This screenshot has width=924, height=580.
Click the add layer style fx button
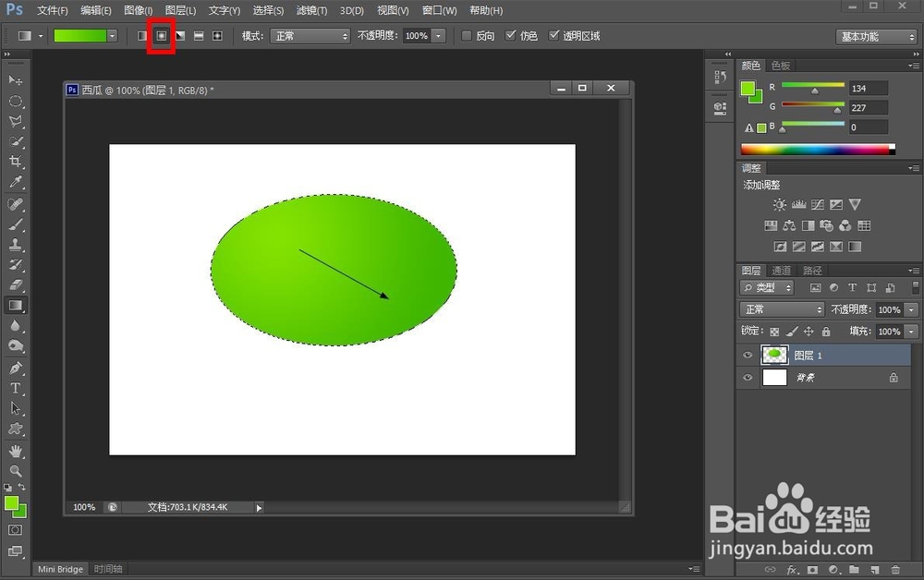tap(793, 570)
